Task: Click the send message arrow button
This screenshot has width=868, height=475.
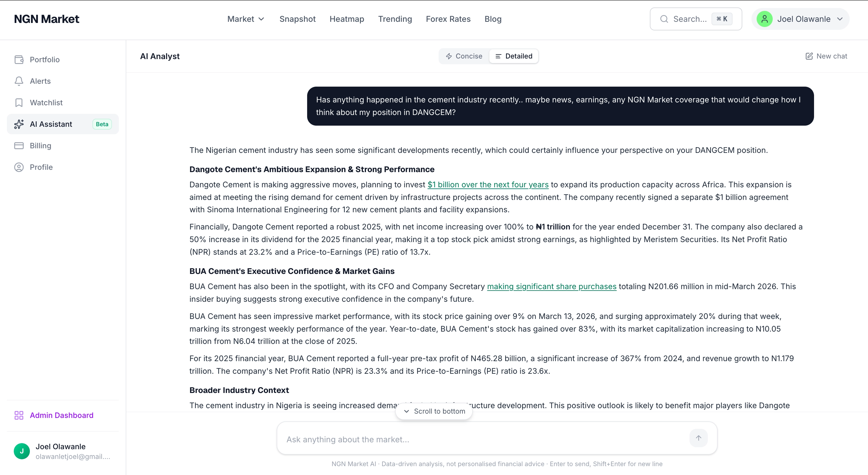Action: [698, 438]
